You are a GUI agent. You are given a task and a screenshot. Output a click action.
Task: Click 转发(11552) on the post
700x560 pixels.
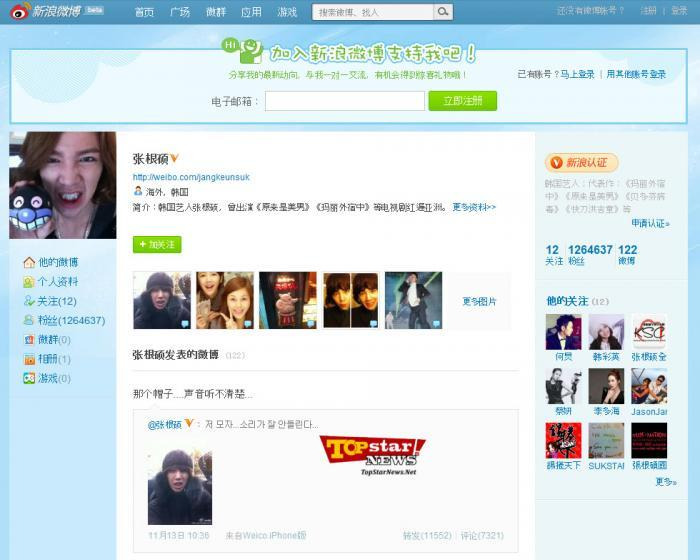[427, 535]
